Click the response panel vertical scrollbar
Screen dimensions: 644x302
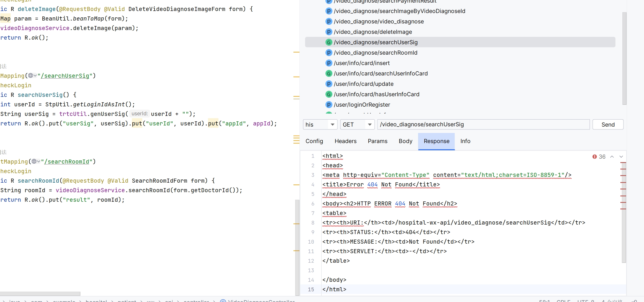[x=624, y=212]
